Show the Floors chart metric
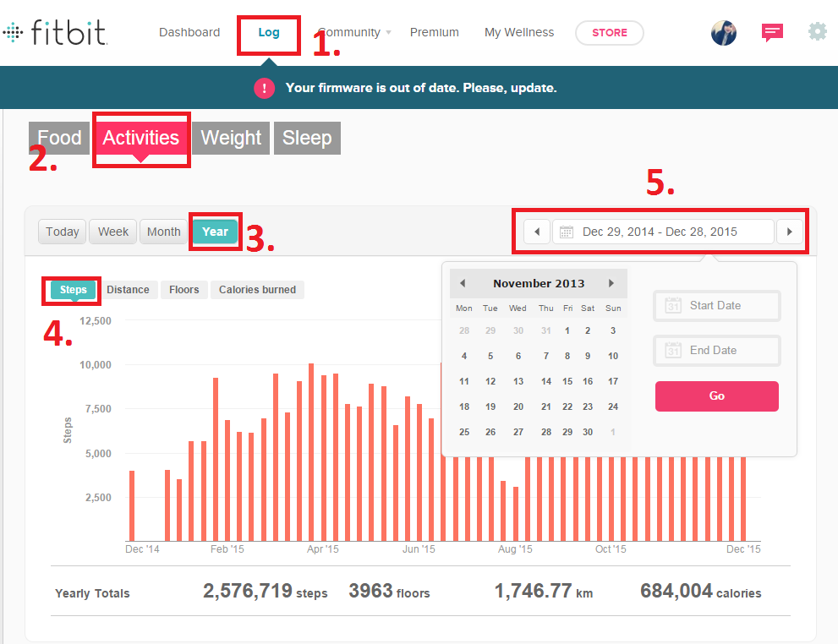Viewport: 838px width, 644px height. coord(183,289)
